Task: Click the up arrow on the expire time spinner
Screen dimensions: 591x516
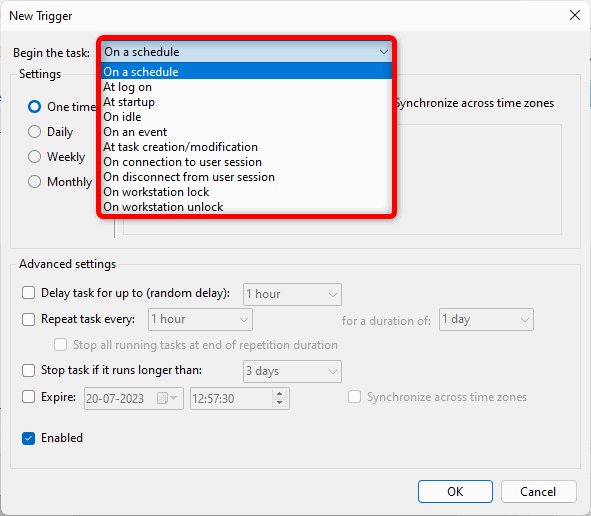Action: [x=279, y=394]
